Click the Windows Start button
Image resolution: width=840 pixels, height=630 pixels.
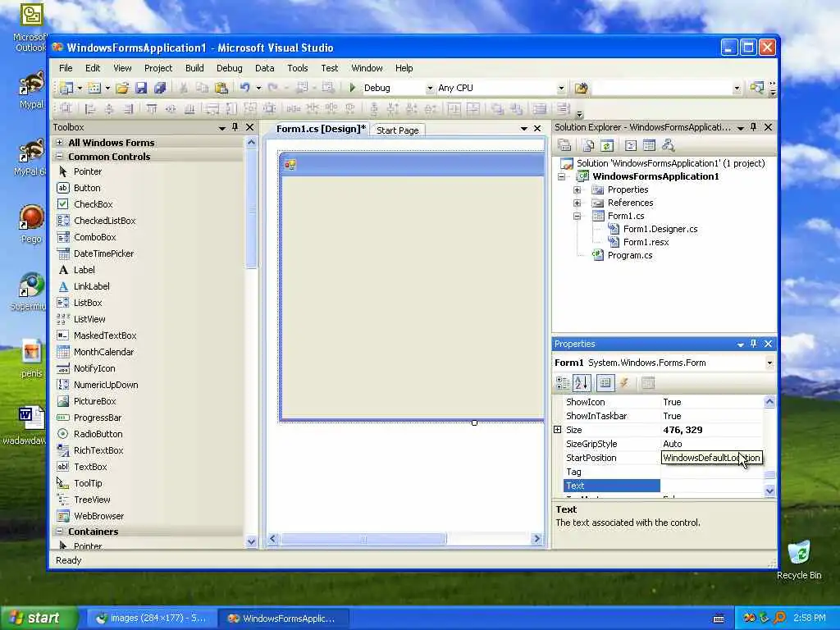(38, 619)
